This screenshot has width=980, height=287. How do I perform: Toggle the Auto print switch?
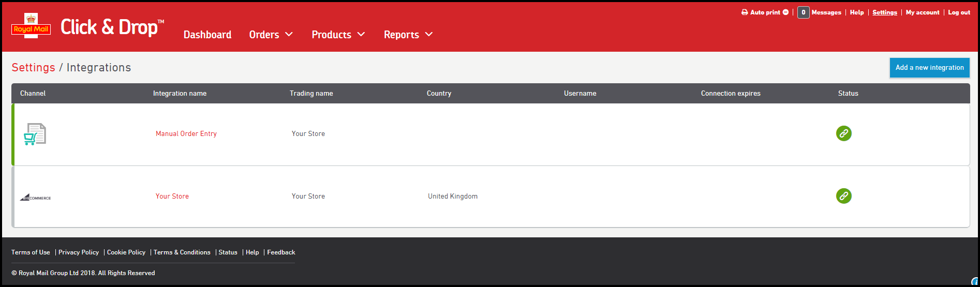[785, 12]
